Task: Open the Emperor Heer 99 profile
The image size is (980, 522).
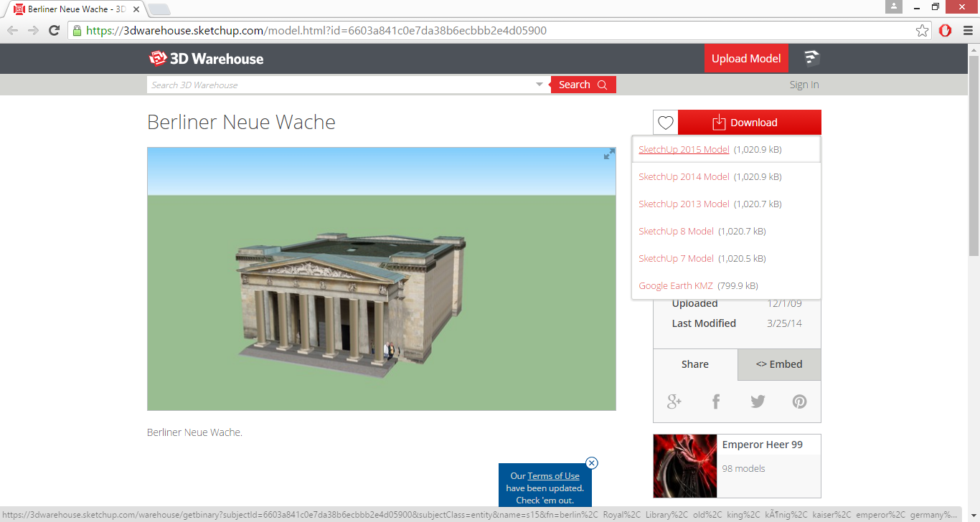Action: coord(763,445)
